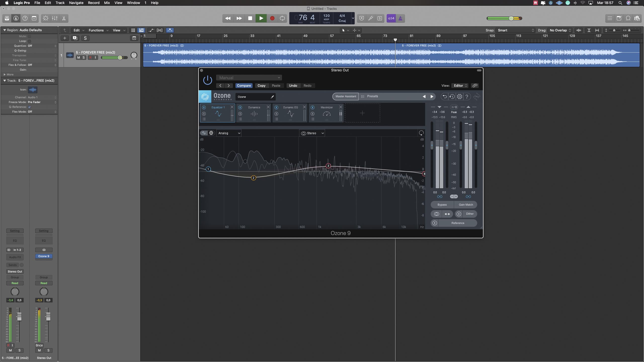Open the Mixer from control bar
644x362 pixels.
[55, 18]
